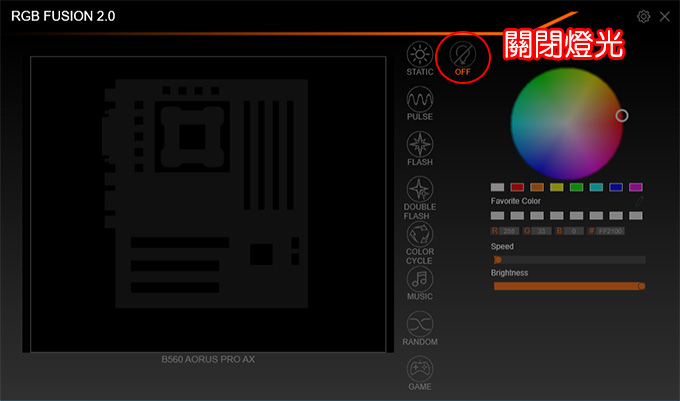Click the pencil edit icon beside Favorite Color
Image resolution: width=680 pixels, height=401 pixels.
coord(639,201)
